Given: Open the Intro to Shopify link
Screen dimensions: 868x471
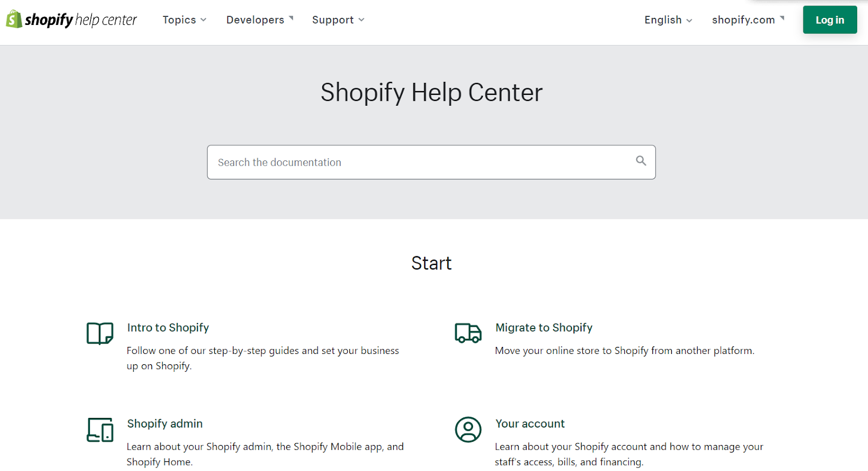Looking at the screenshot, I should [x=168, y=327].
